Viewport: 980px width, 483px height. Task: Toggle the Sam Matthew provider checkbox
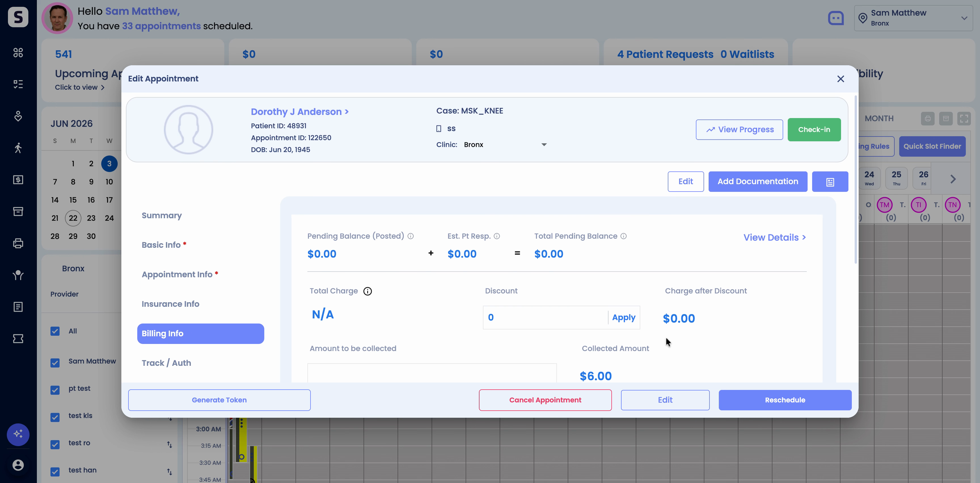pyautogui.click(x=55, y=363)
